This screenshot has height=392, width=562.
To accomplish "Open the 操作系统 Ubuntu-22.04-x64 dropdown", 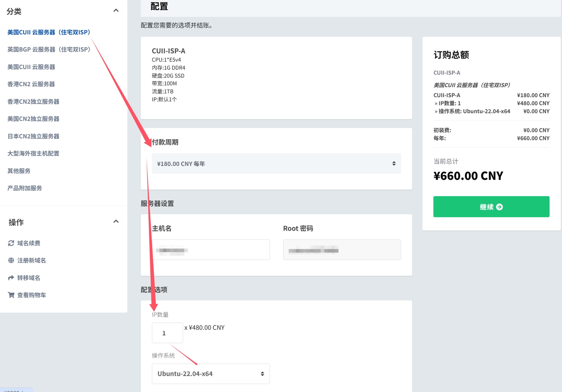I will point(210,374).
